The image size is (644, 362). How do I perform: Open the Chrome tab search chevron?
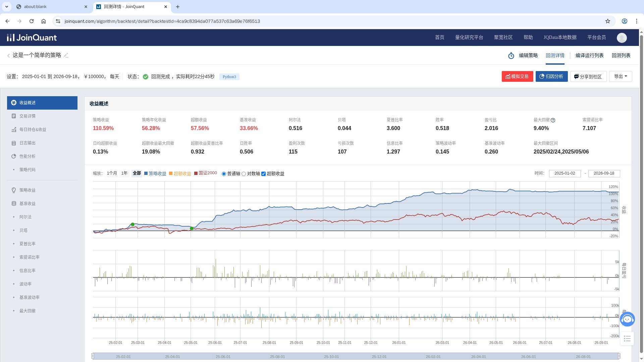coord(7,7)
